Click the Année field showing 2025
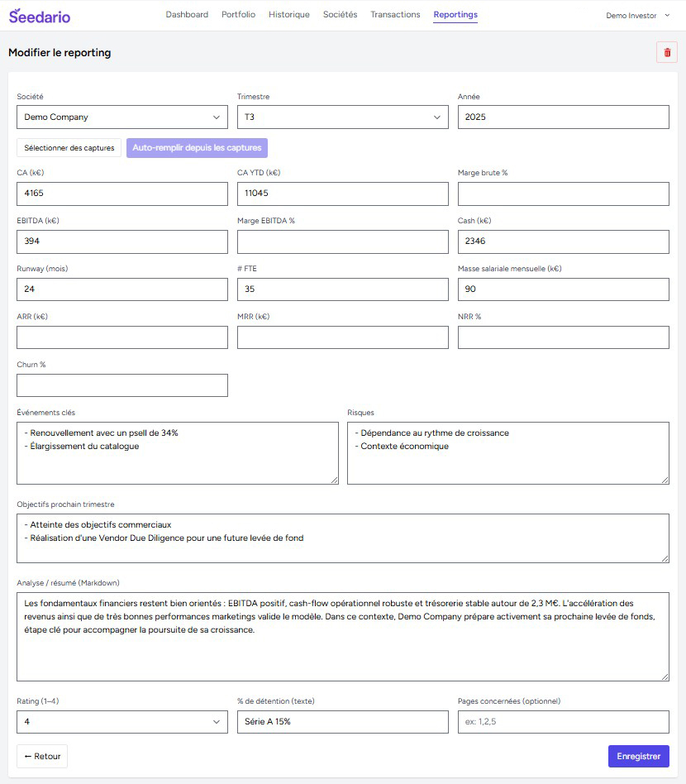Screen dimensions: 686x784 563,117
